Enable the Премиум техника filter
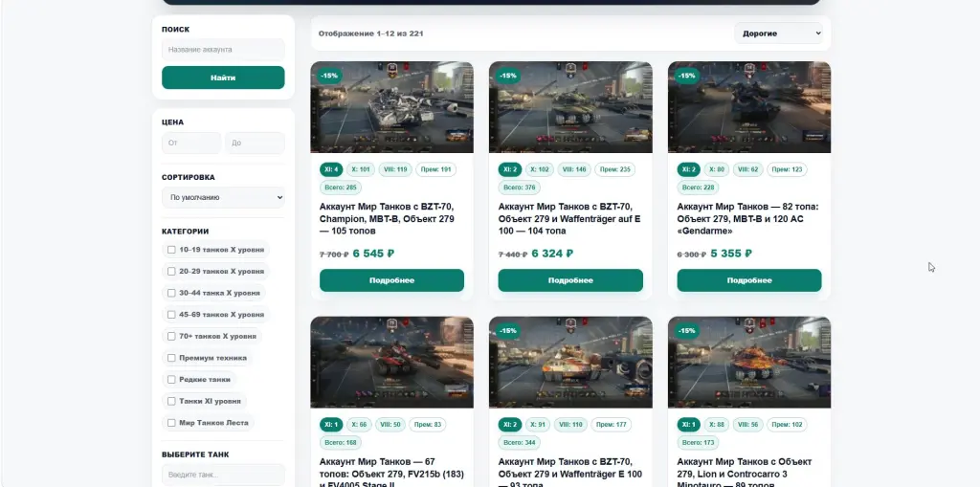Image resolution: width=980 pixels, height=487 pixels. pos(171,358)
